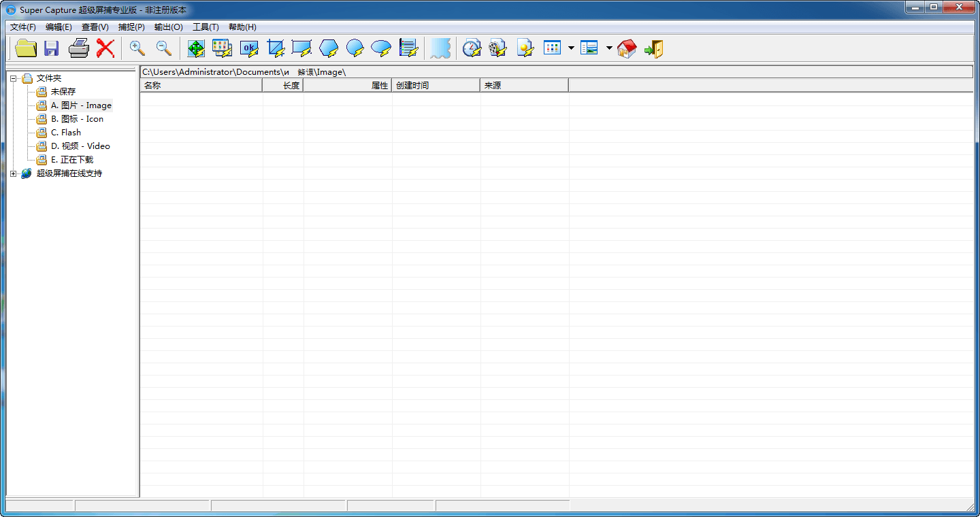This screenshot has height=517, width=980.
Task: Expand the 超级屏捕在线支持 tree node
Action: [x=13, y=173]
